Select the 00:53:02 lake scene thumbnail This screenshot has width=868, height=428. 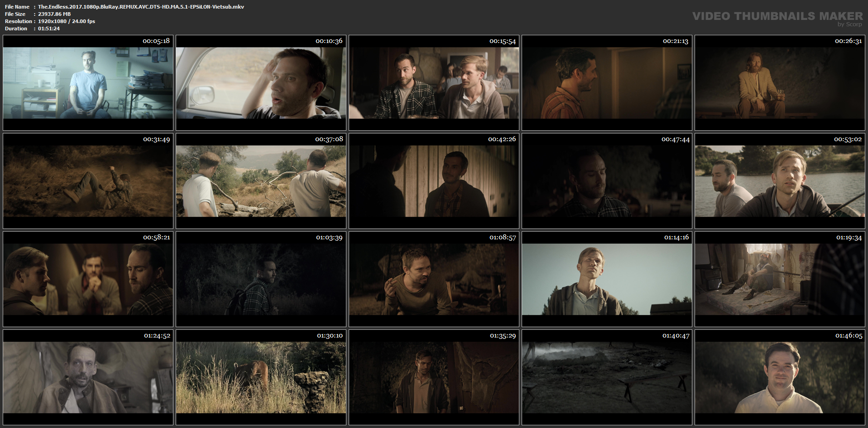pos(780,181)
